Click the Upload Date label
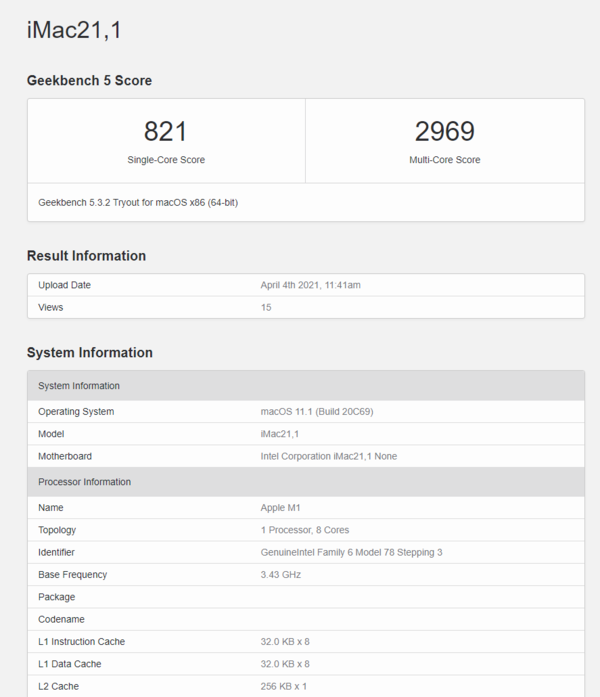The height and width of the screenshot is (697, 600). pos(64,285)
